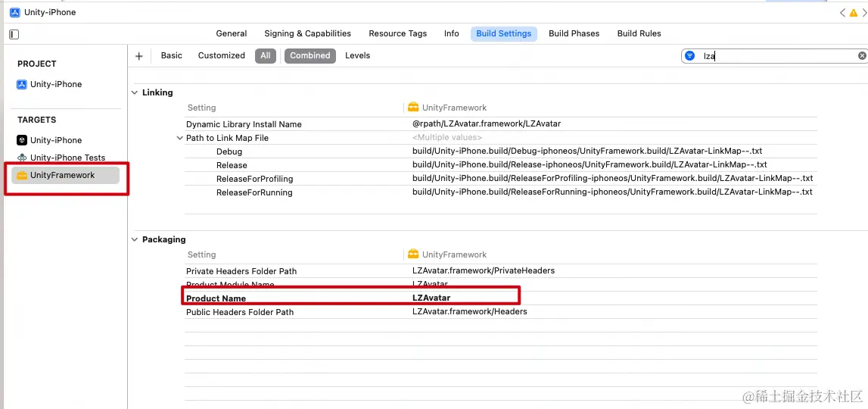The image size is (868, 409).
Task: Select the Build Settings tab
Action: (x=504, y=33)
